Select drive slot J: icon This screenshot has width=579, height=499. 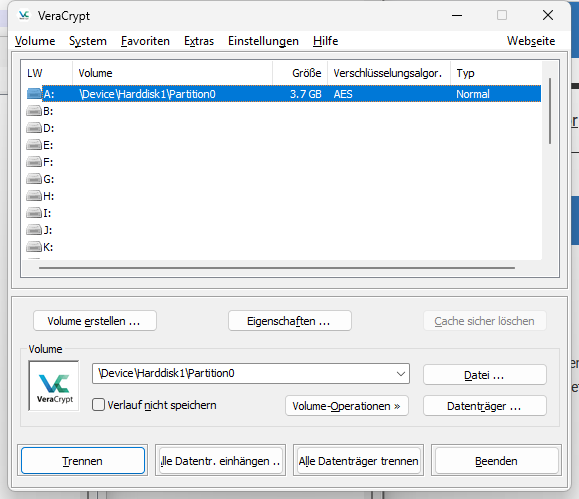[34, 230]
